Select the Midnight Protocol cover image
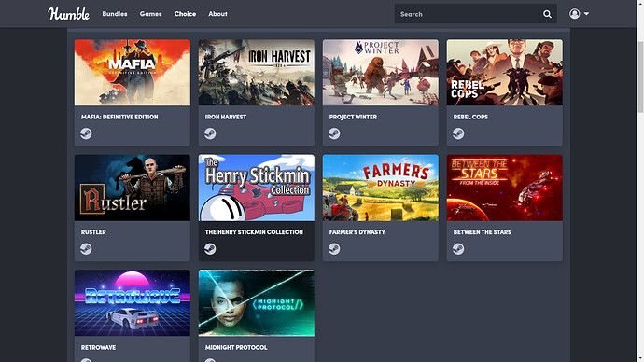 [257, 303]
